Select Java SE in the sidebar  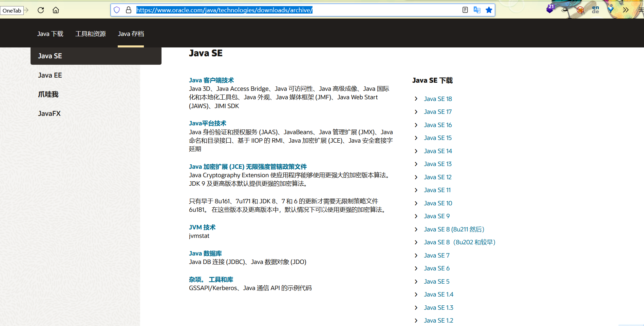(96, 56)
